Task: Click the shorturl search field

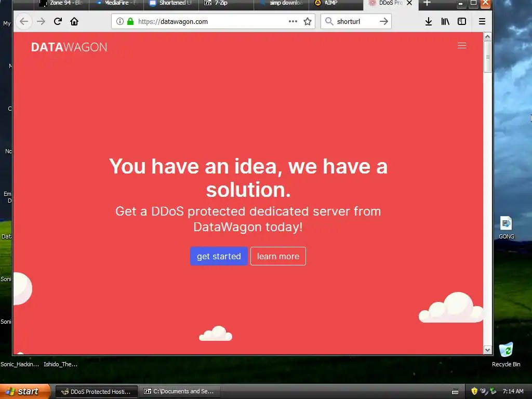Action: click(355, 22)
